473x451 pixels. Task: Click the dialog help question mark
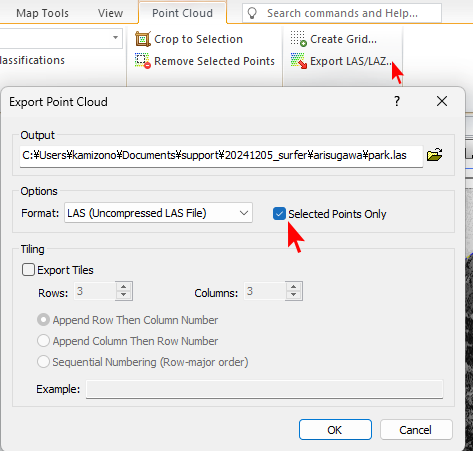[397, 101]
